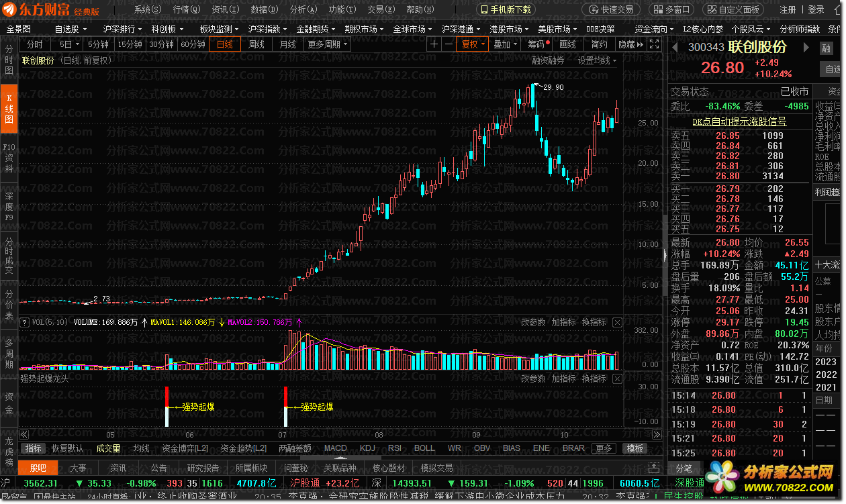
Task: Switch to the 研究报告 tab
Action: coord(203,468)
